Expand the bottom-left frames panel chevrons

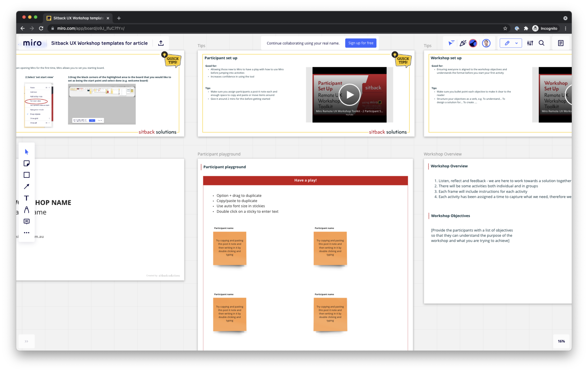(x=26, y=341)
